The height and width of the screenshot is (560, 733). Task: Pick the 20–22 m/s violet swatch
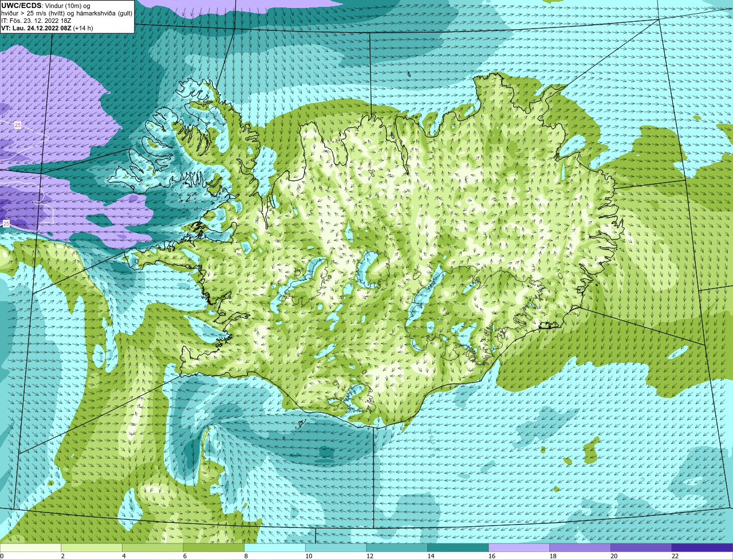click(x=641, y=547)
